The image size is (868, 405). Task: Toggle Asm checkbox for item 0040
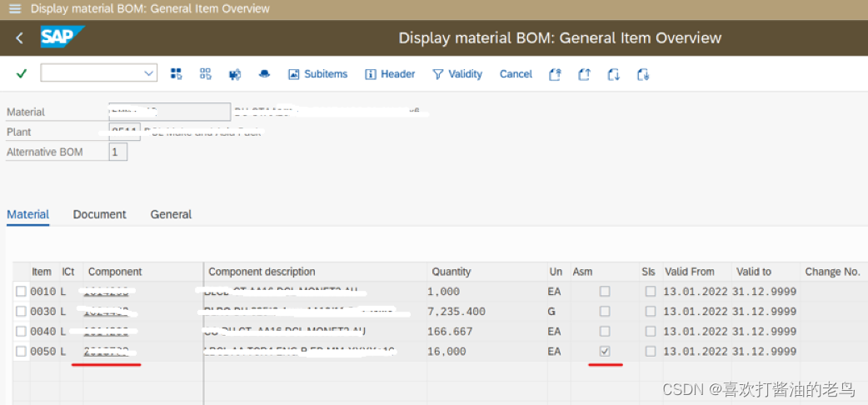click(x=605, y=331)
